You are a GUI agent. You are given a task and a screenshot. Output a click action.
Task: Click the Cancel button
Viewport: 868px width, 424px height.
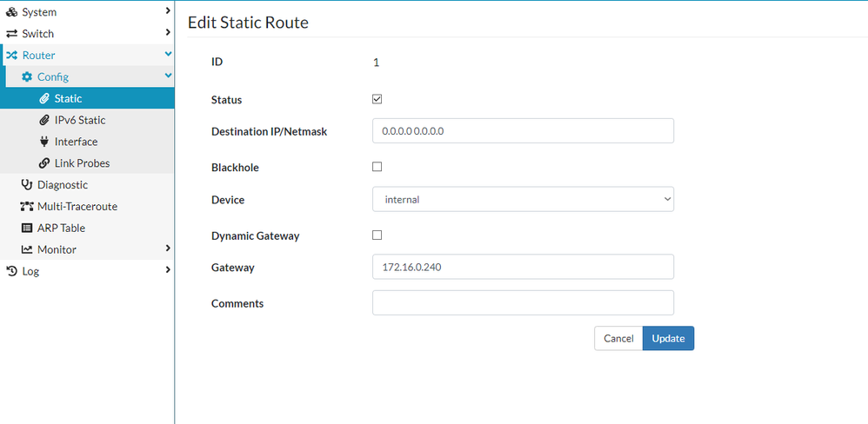point(618,338)
